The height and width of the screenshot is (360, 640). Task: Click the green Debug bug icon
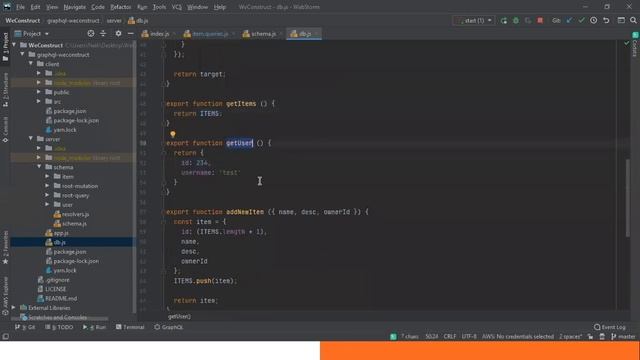516,20
